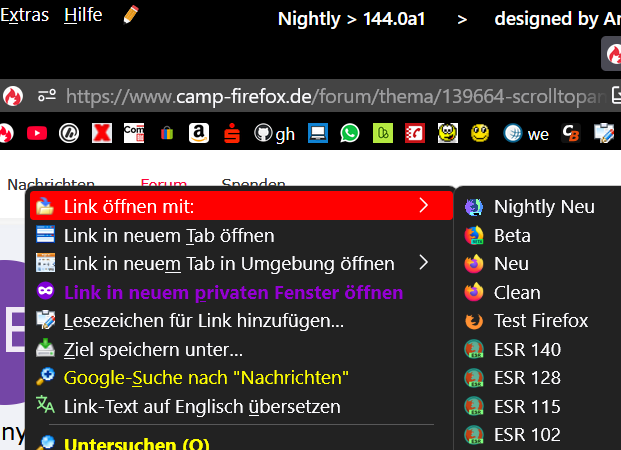The height and width of the screenshot is (450, 621).
Task: Open the ComputerBase CB bookmark
Action: pos(571,133)
